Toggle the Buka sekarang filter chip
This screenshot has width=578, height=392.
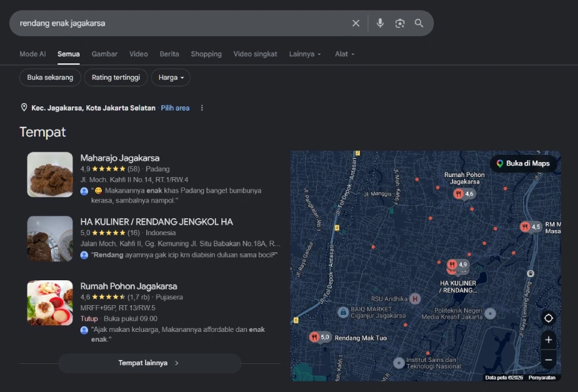click(50, 78)
